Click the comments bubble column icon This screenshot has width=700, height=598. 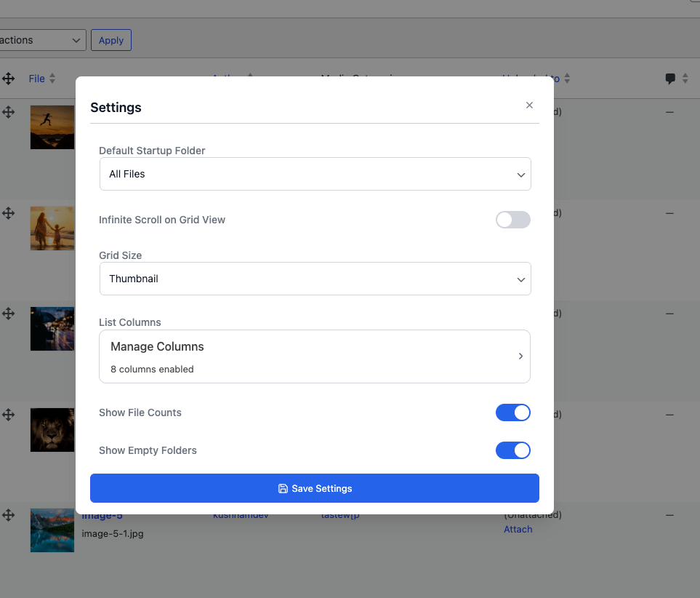click(x=670, y=79)
